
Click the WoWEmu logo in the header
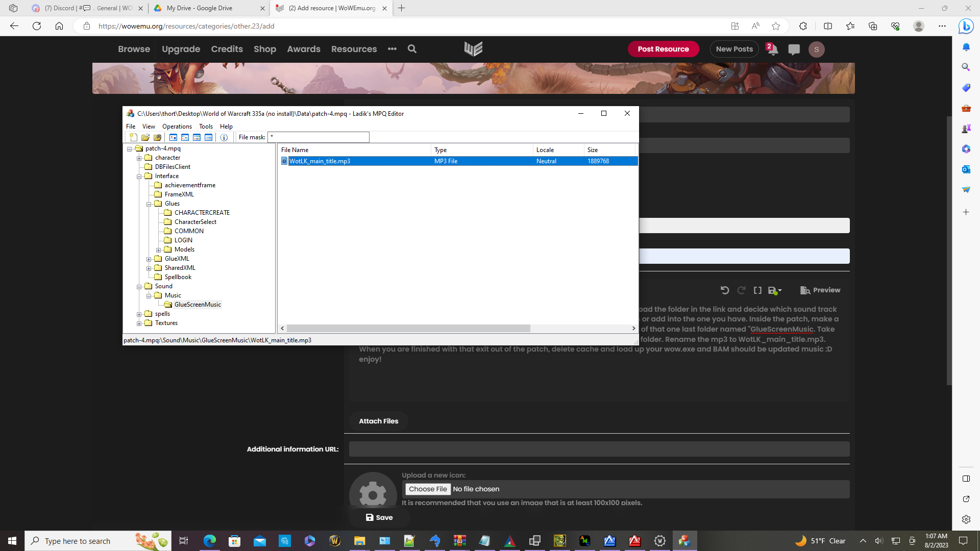[473, 49]
